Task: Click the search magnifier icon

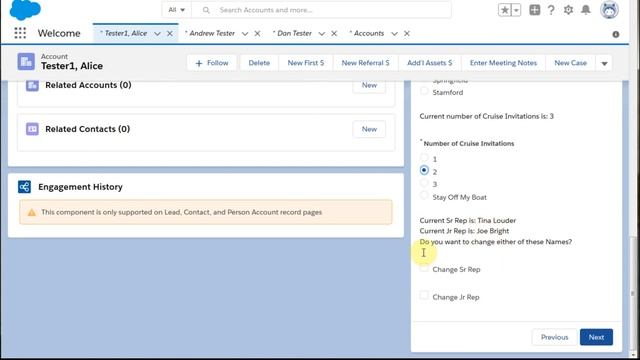Action: pyautogui.click(x=206, y=10)
